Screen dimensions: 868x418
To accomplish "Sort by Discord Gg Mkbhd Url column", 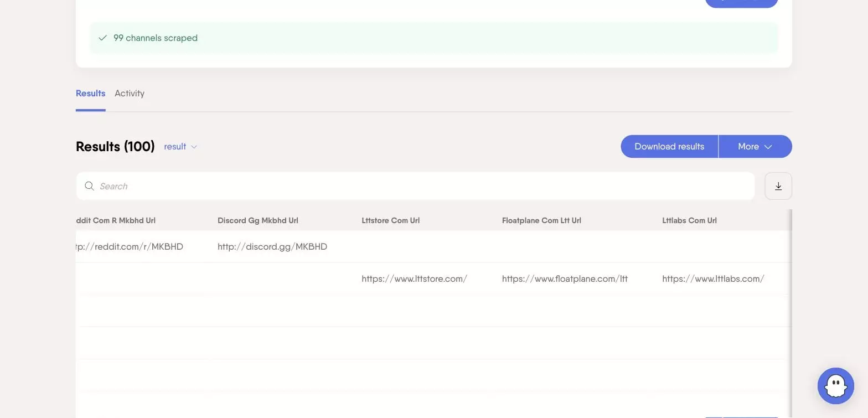I will tap(258, 220).
